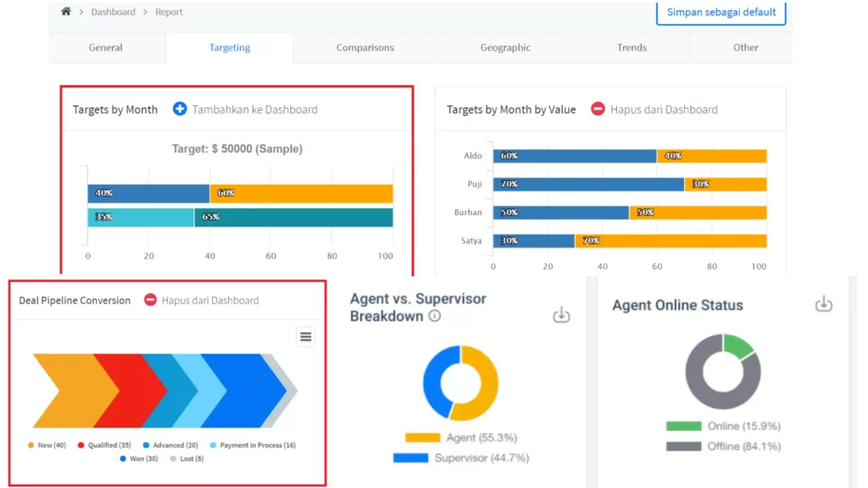Click red minus icon for Targets by Month by Value
Screen dimensions: 868x488
(x=598, y=109)
